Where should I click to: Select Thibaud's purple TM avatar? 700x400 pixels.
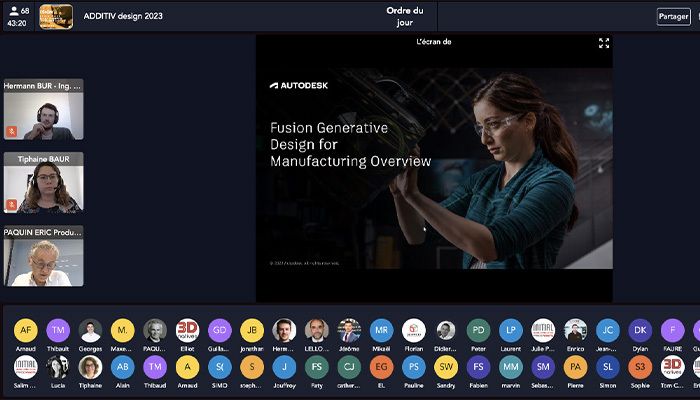click(x=155, y=367)
